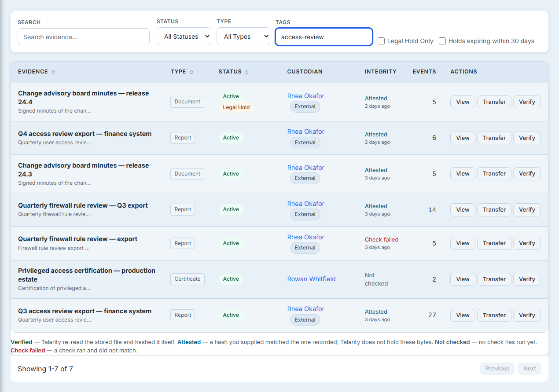559x392 pixels.
Task: View the firewall review row with Check failed
Action: pos(463,243)
